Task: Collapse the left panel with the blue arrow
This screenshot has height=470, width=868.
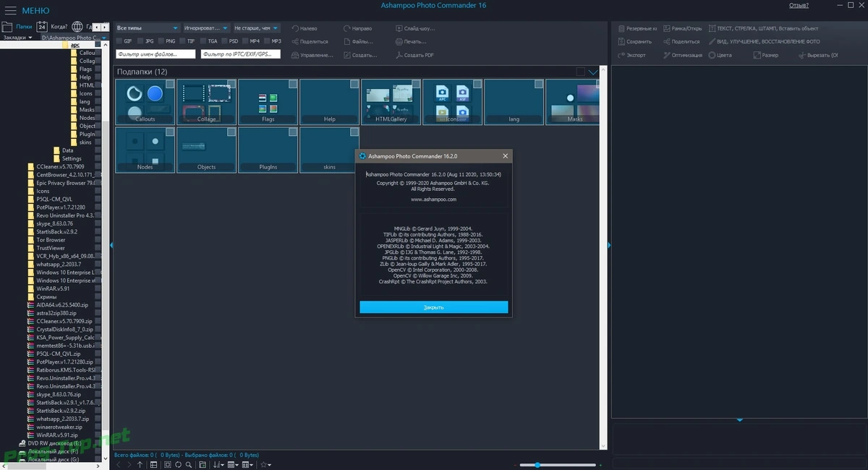Action: click(x=111, y=246)
